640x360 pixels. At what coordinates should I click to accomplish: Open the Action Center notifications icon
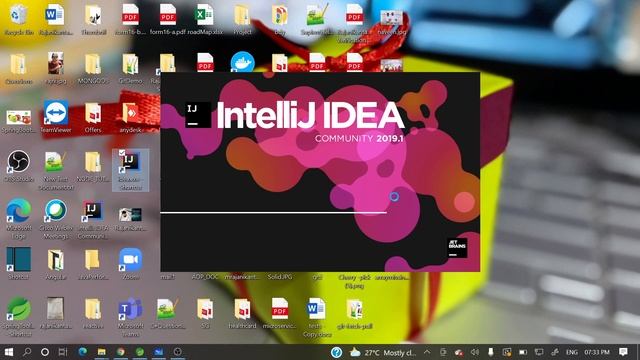click(623, 352)
